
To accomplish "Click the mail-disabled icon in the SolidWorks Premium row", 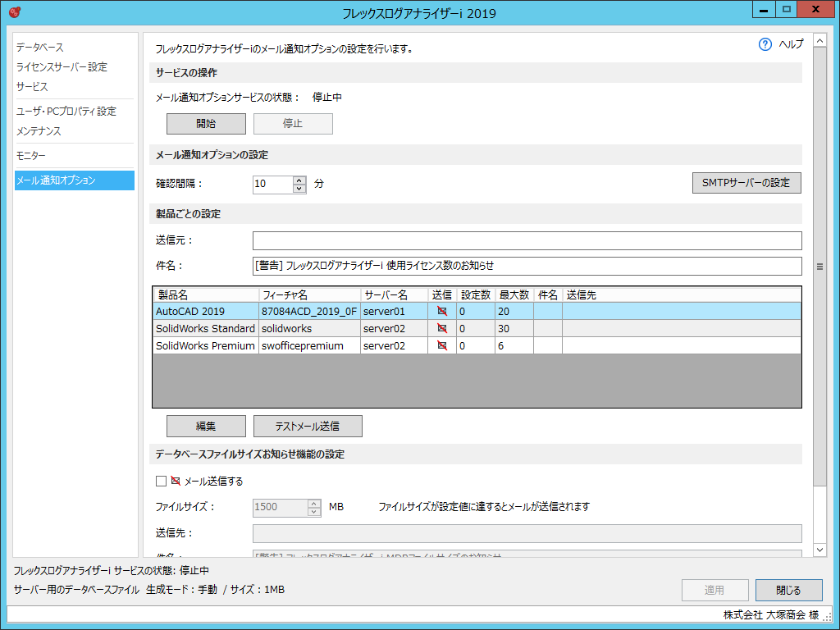I will [x=442, y=345].
